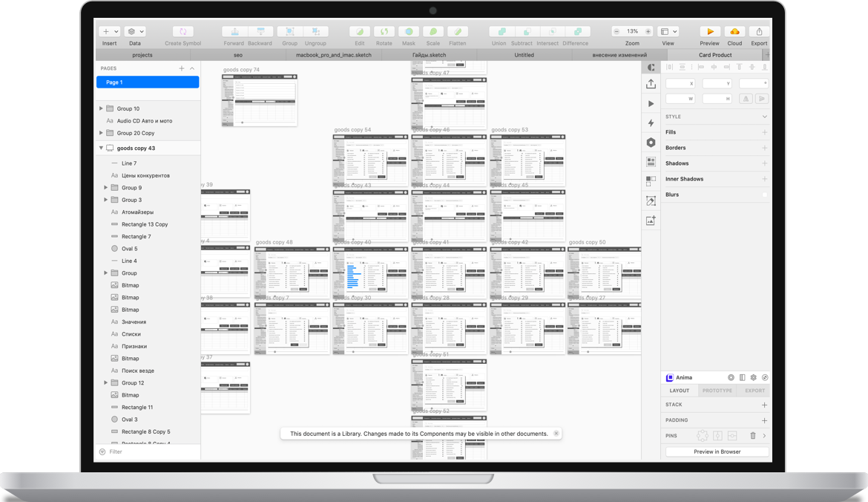Apply Mask using the toolbar icon

[409, 32]
